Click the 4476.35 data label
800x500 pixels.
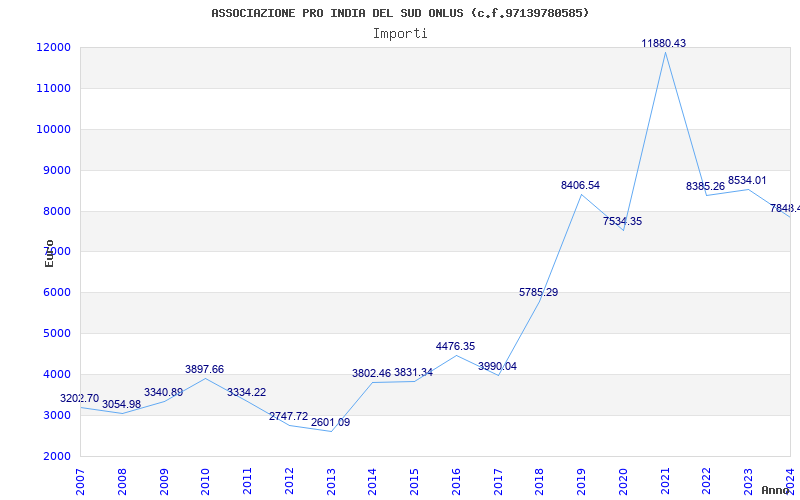tap(455, 346)
